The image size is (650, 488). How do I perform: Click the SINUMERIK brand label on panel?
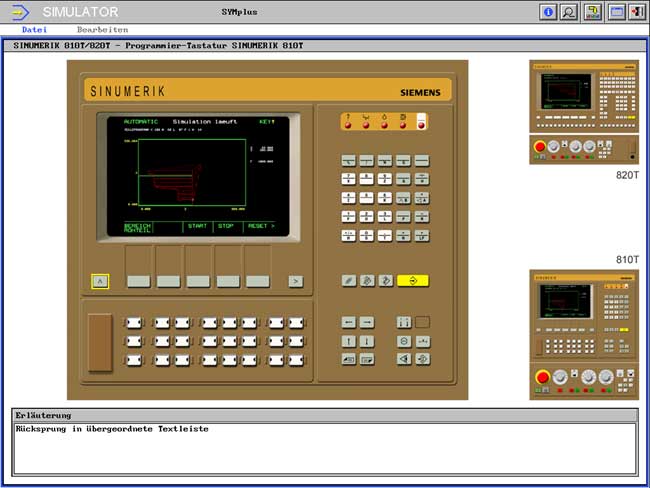coord(128,91)
